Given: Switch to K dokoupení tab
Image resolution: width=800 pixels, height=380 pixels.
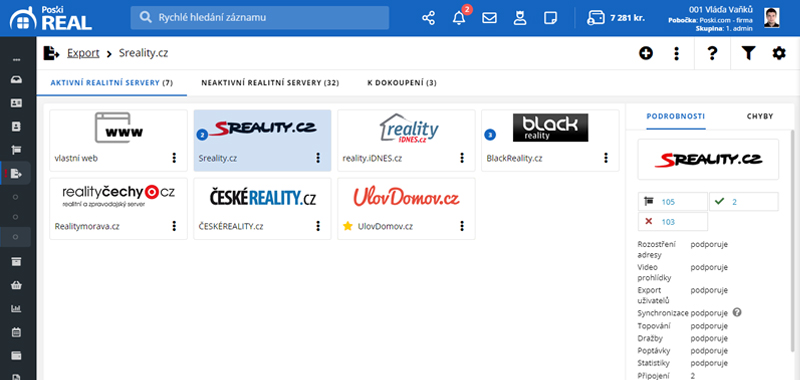Looking at the screenshot, I should [402, 83].
